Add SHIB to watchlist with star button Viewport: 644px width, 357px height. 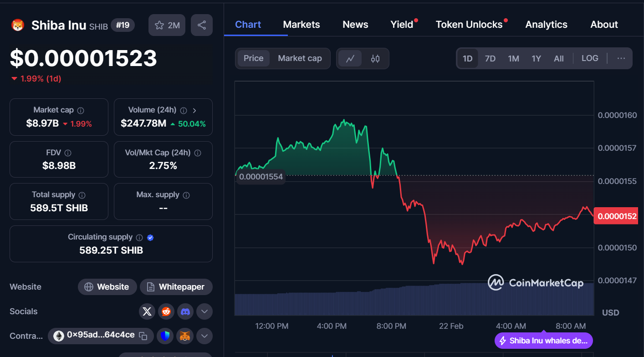pyautogui.click(x=167, y=25)
